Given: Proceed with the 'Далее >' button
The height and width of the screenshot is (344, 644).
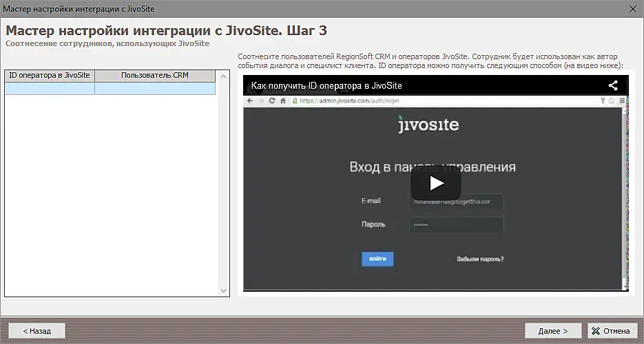Looking at the screenshot, I should point(552,331).
